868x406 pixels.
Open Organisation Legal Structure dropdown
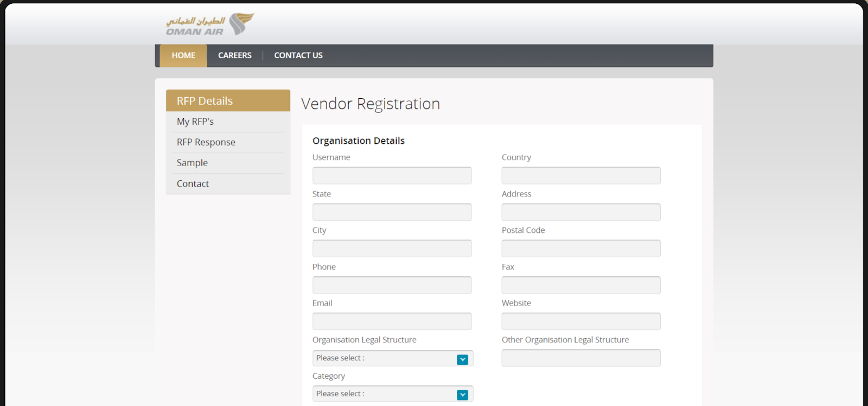pyautogui.click(x=393, y=358)
